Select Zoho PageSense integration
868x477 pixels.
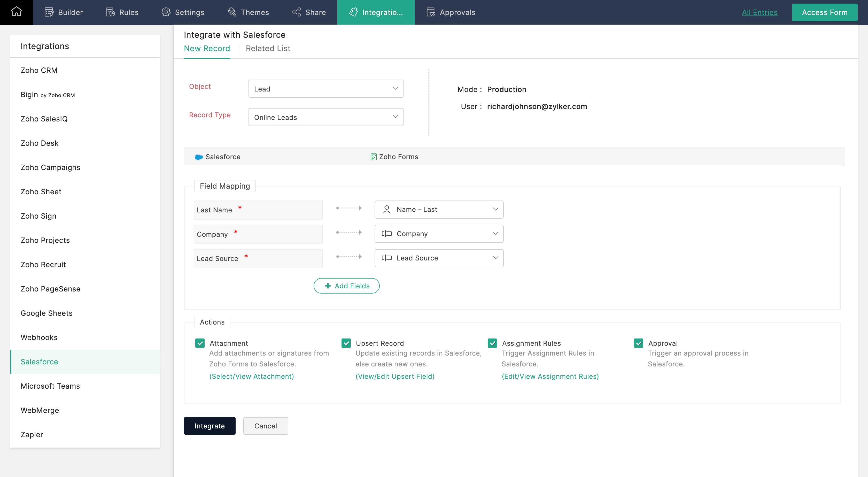click(x=85, y=289)
